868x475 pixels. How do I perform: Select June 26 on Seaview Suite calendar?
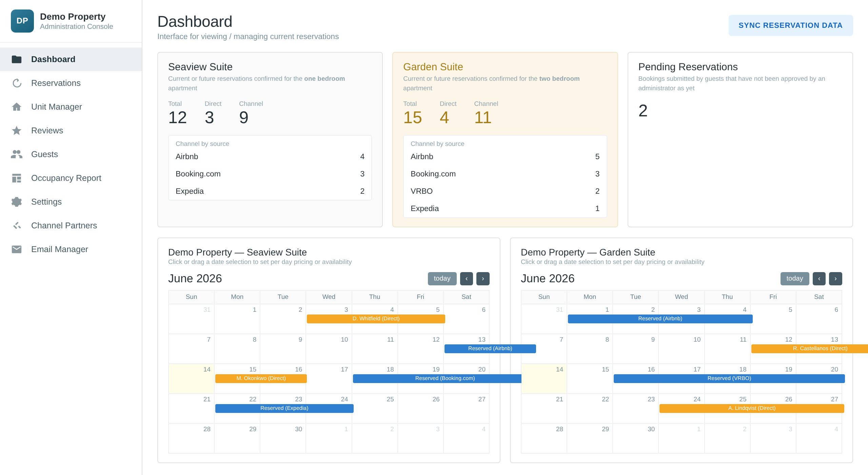[x=420, y=408]
